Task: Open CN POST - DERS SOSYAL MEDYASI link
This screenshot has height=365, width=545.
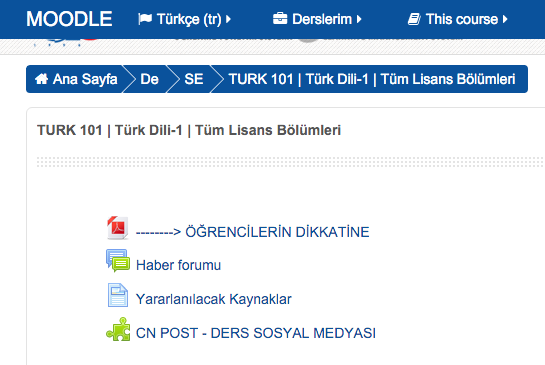Action: [x=256, y=333]
